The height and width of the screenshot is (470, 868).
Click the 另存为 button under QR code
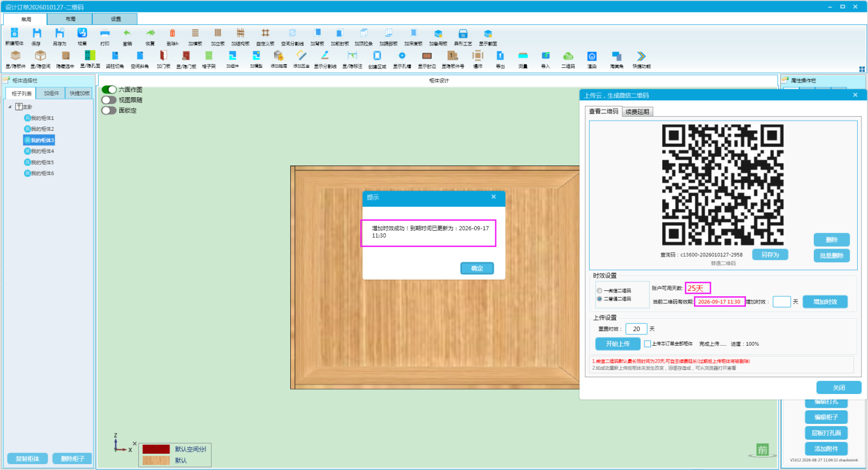pos(770,255)
